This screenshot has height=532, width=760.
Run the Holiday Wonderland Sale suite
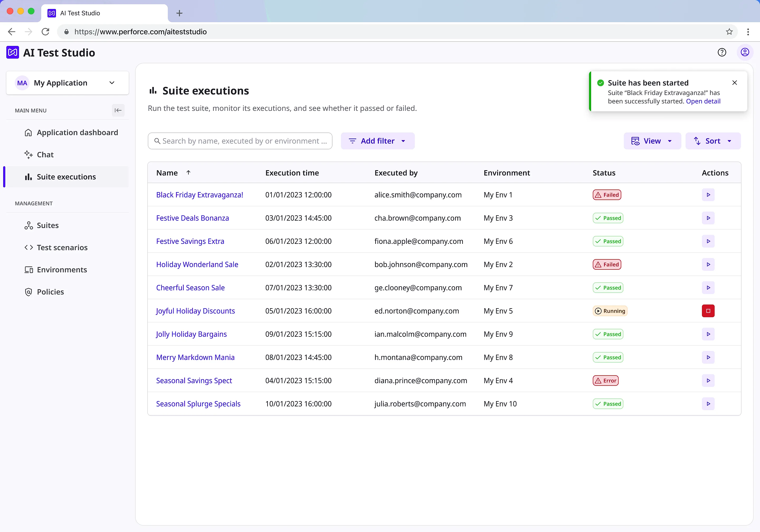(708, 264)
